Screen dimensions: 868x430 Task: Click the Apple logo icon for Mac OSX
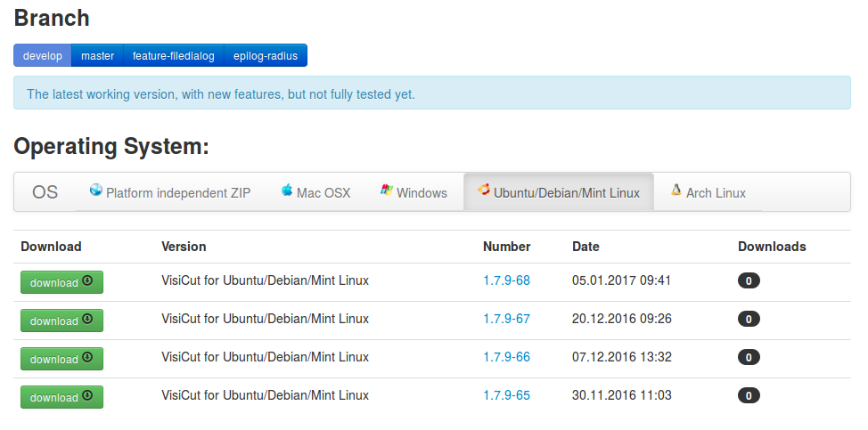coord(287,191)
